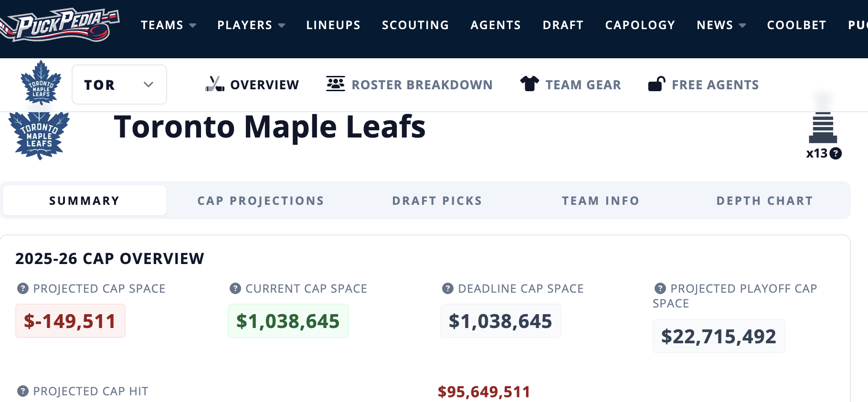Click the PuckPedia logo

tap(60, 25)
